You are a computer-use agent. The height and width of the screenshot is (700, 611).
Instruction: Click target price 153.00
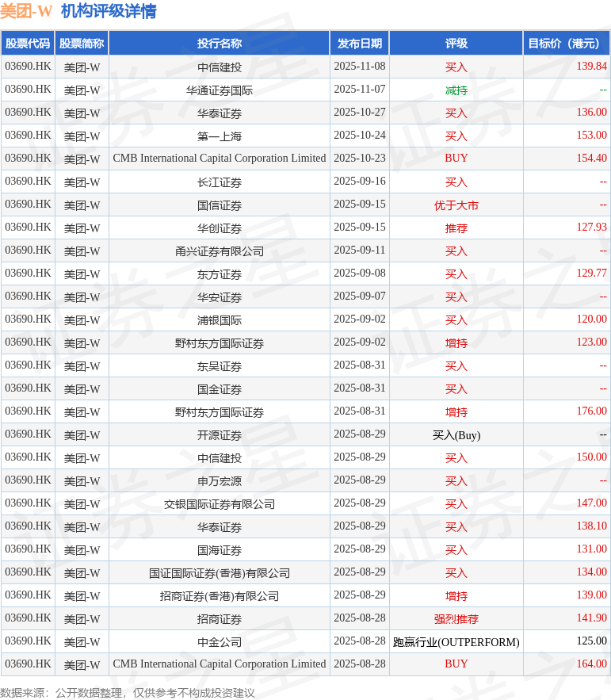point(591,136)
